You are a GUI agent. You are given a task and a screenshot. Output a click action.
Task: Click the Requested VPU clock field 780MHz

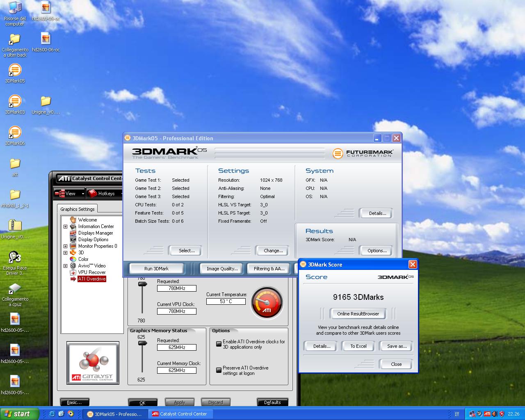coord(177,288)
